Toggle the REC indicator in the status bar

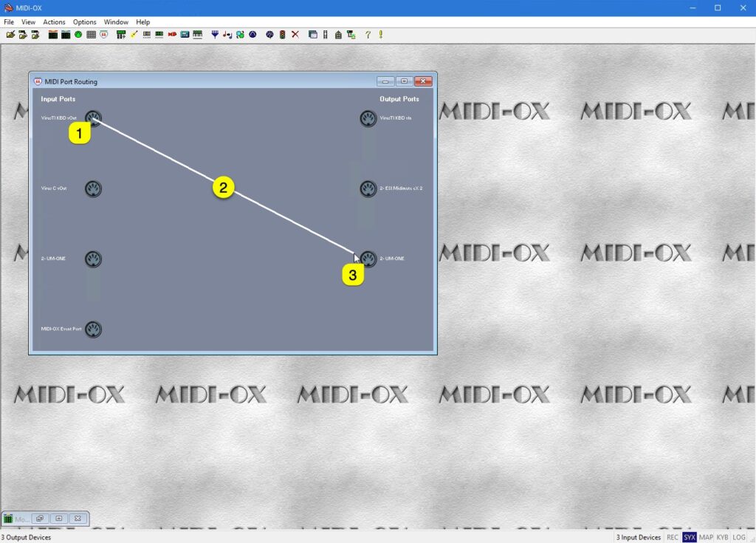[672, 537]
